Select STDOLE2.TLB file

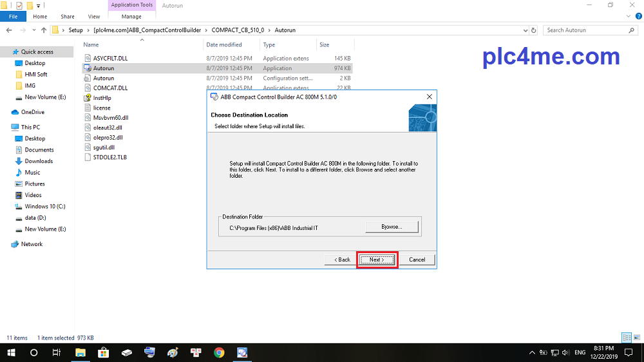click(x=109, y=157)
